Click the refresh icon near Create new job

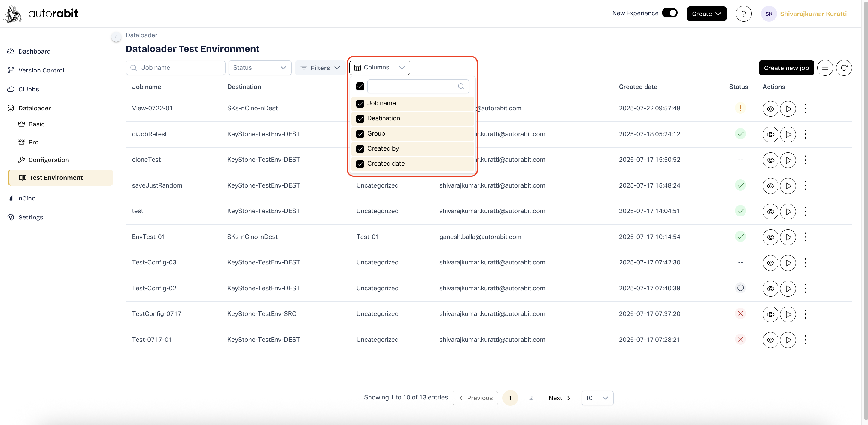(844, 68)
